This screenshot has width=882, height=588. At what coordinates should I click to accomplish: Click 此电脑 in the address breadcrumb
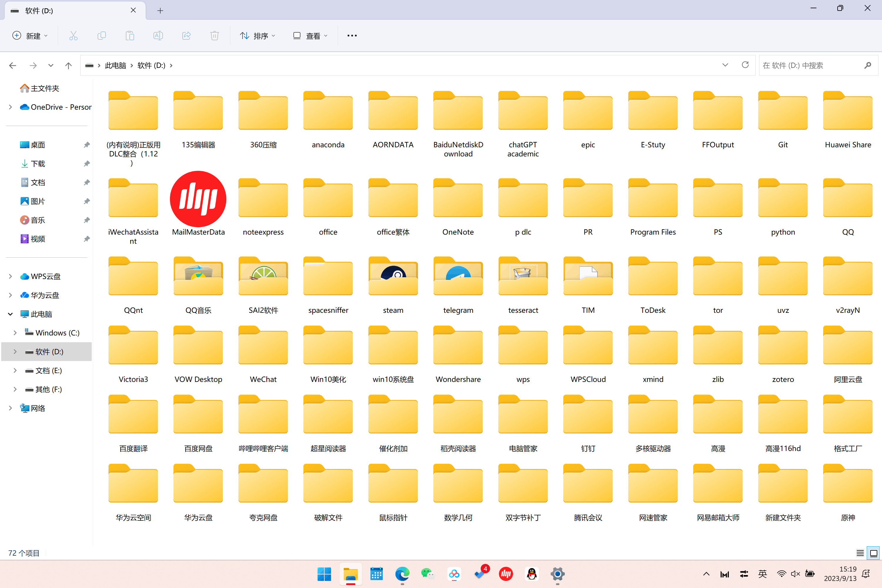tap(116, 65)
